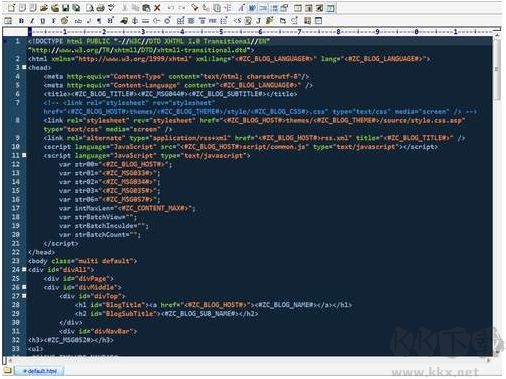Click the J icon in HTML toolbar
The image size is (506, 379).
click(x=258, y=21)
